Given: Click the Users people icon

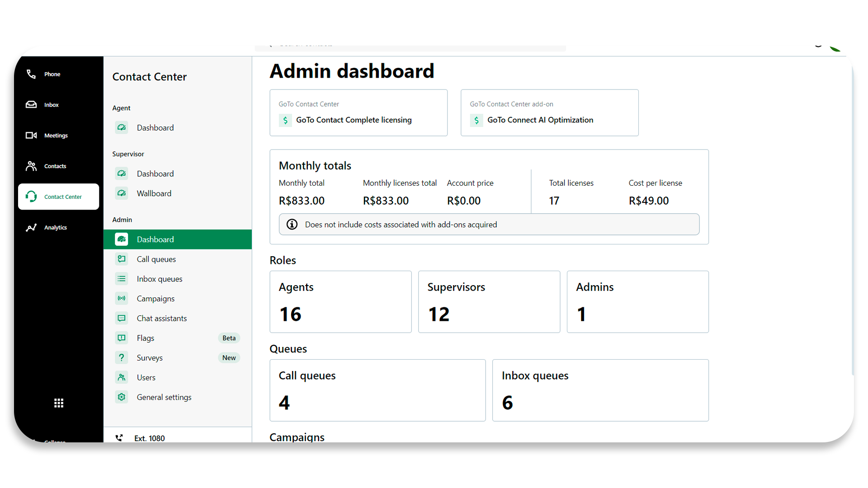Looking at the screenshot, I should 122,377.
